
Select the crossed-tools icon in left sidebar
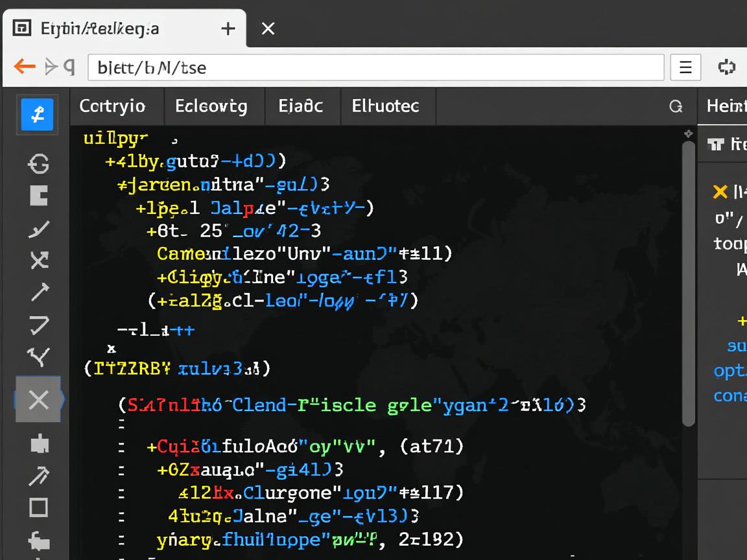click(39, 261)
